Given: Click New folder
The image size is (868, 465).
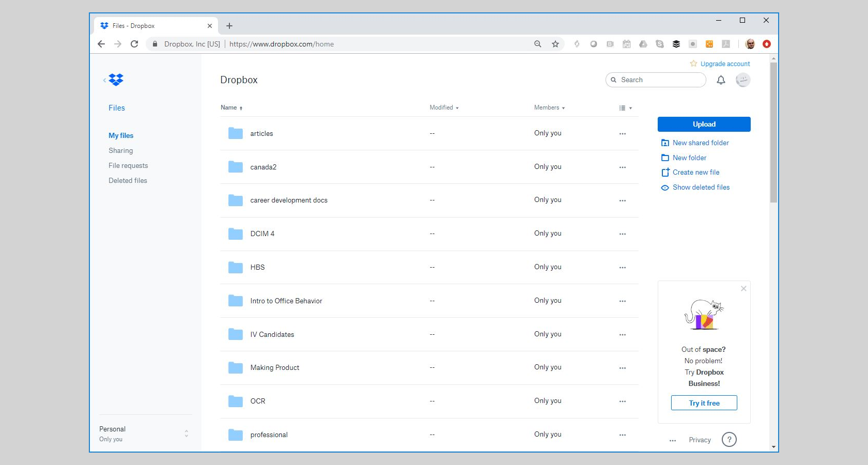Looking at the screenshot, I should coord(684,158).
